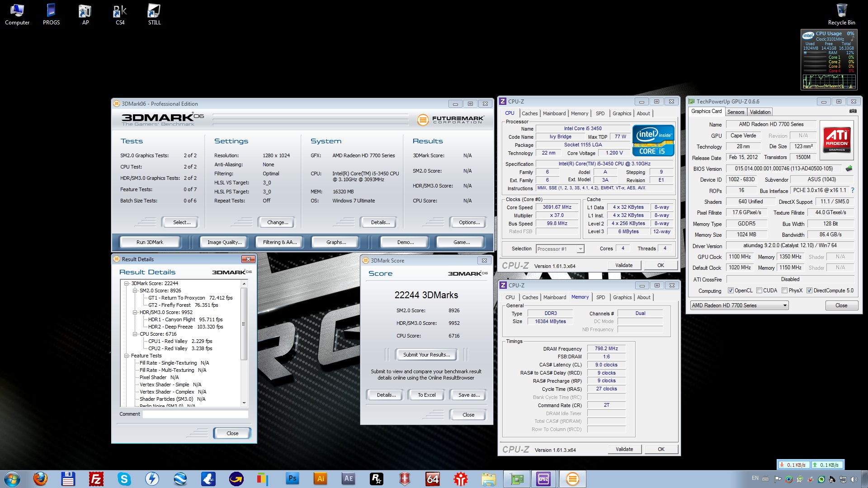Click the Save as button in 3DMark Score
This screenshot has width=868, height=488.
point(468,395)
